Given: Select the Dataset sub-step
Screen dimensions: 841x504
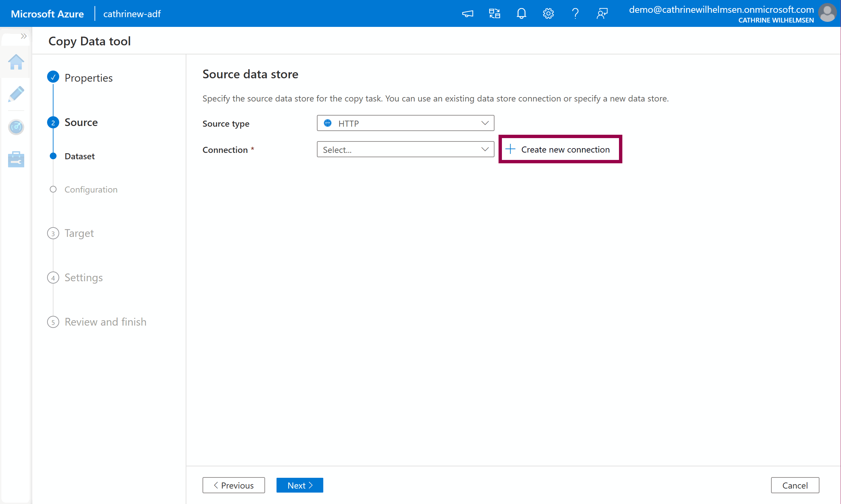Looking at the screenshot, I should [79, 156].
